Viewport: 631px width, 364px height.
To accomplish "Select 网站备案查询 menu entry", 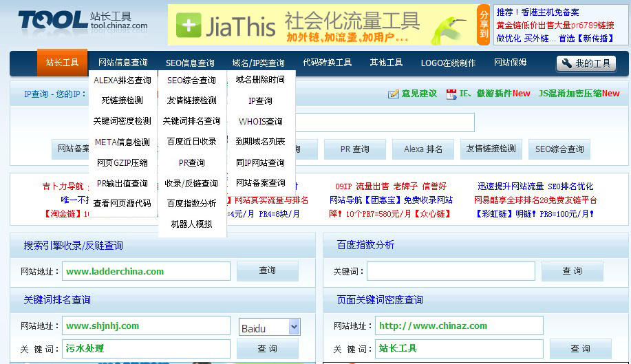I will 260,182.
